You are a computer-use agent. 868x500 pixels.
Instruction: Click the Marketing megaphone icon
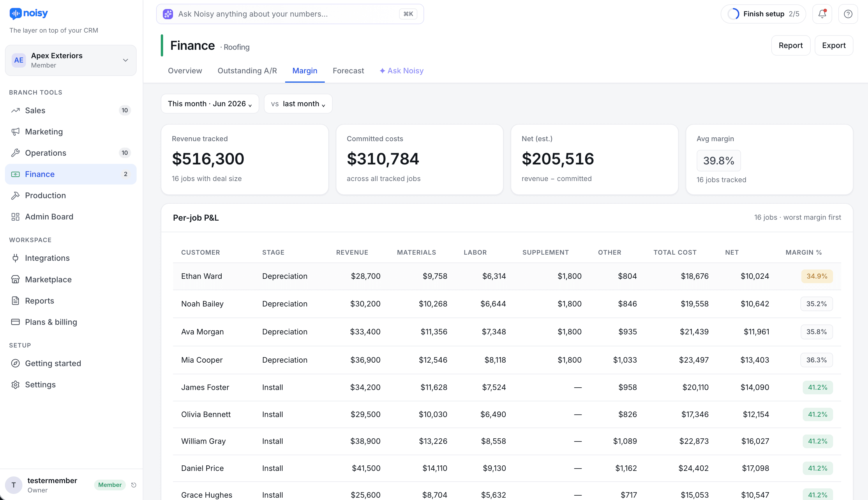pyautogui.click(x=15, y=132)
